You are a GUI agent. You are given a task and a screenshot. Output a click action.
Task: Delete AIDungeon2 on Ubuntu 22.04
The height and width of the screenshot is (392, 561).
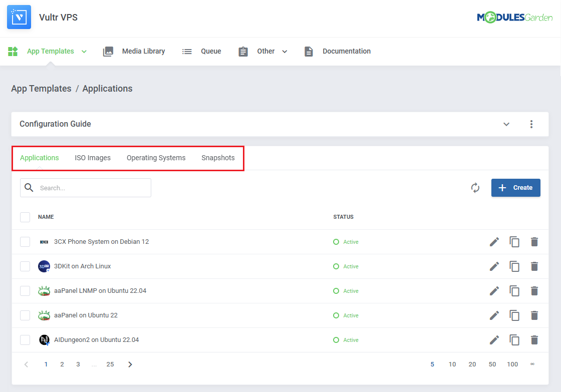(x=534, y=340)
